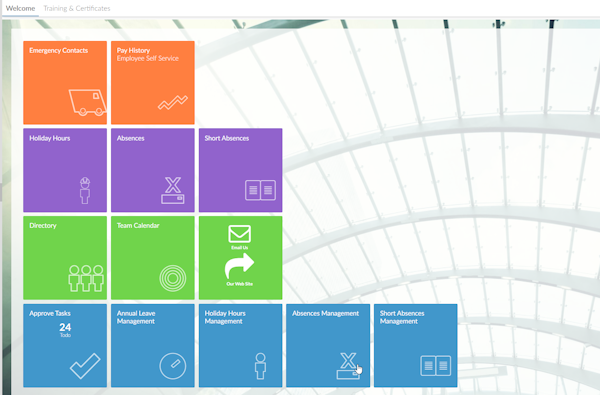The height and width of the screenshot is (395, 600).
Task: Open the Emergency Contacts tile title
Action: (59, 51)
